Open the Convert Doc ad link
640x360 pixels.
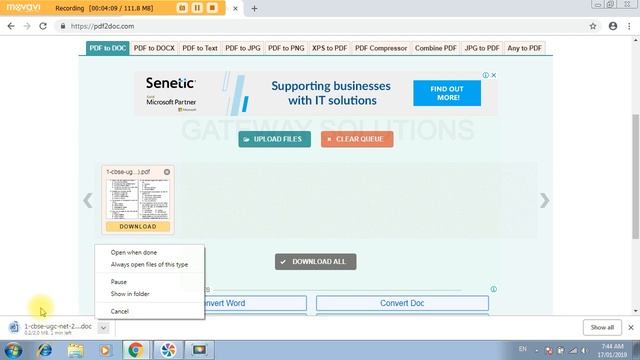coord(402,303)
